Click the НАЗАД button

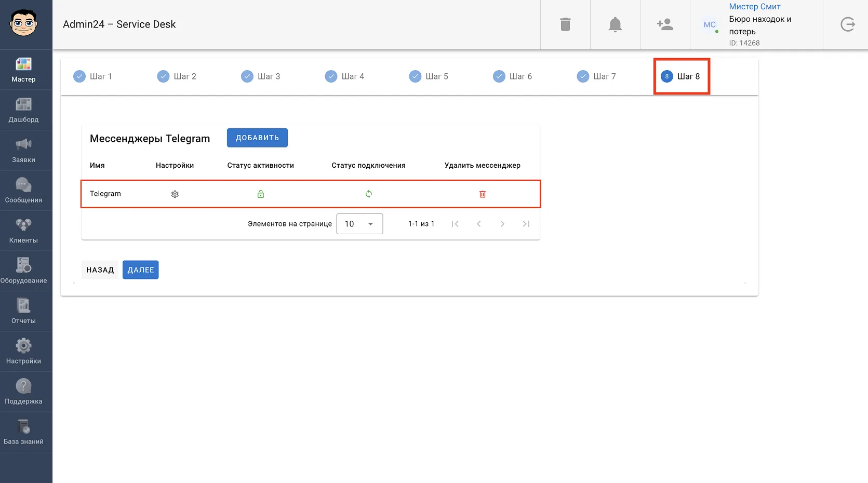tap(100, 270)
